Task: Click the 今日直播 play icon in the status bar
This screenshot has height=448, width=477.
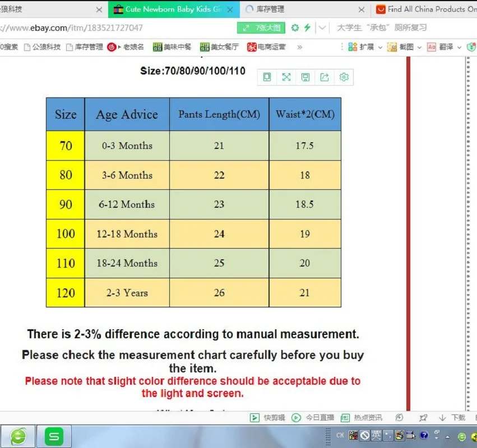Action: click(x=296, y=418)
